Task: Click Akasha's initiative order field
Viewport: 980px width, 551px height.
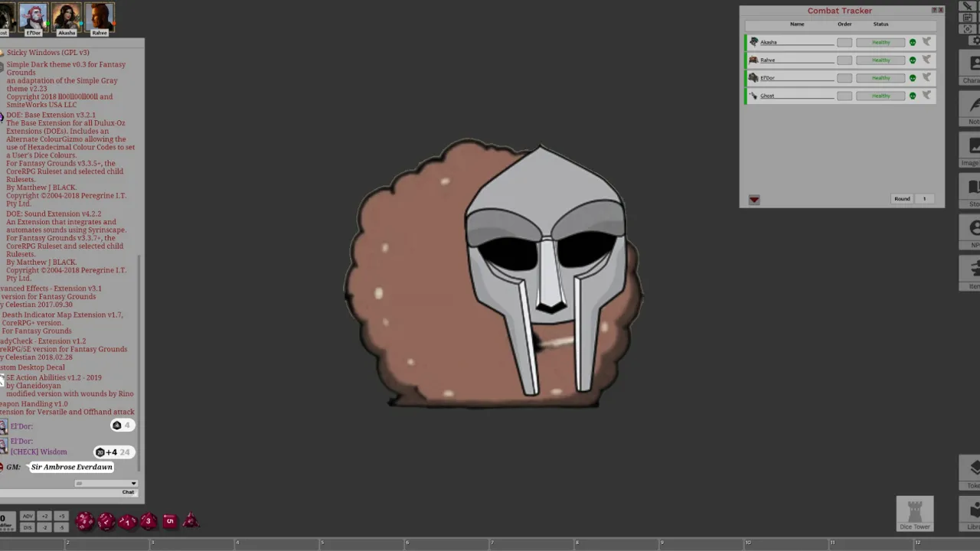Action: tap(844, 42)
